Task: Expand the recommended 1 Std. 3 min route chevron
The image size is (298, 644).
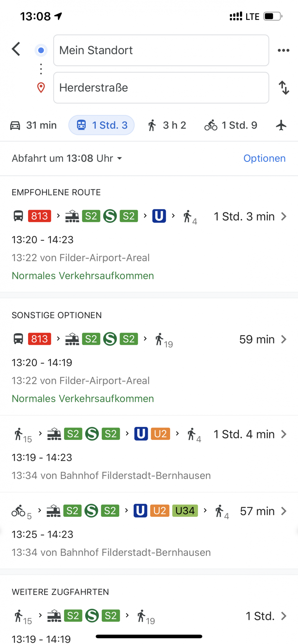Action: 284,216
